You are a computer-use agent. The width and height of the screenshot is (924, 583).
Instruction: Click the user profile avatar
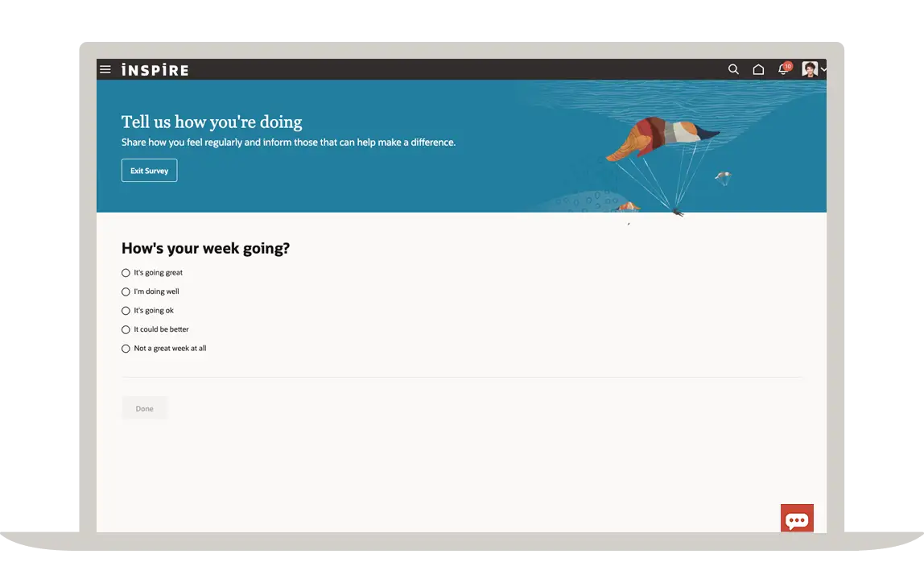(809, 70)
